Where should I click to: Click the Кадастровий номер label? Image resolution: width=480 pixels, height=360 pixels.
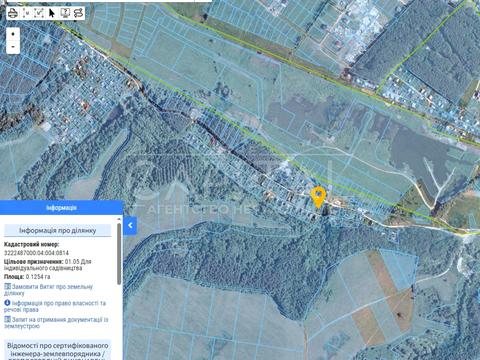tap(31, 244)
